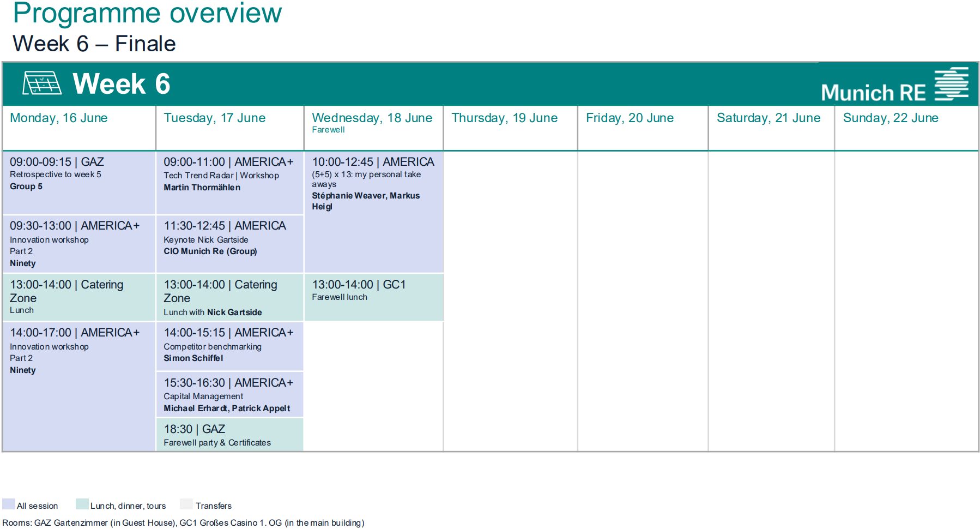The height and width of the screenshot is (529, 980).
Task: Select the All session legend color swatch
Action: point(8,504)
